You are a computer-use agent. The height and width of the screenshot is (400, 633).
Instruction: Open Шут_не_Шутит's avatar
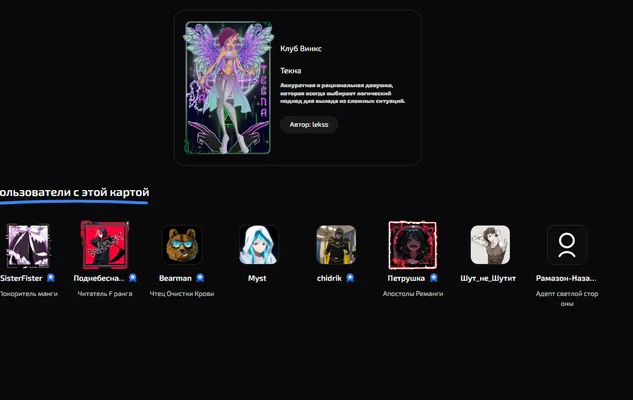click(490, 245)
